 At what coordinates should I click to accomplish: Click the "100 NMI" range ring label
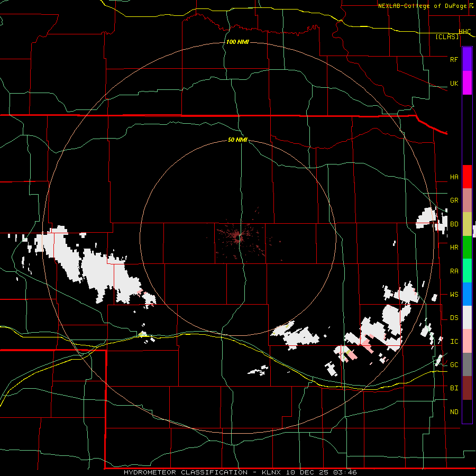click(x=237, y=42)
